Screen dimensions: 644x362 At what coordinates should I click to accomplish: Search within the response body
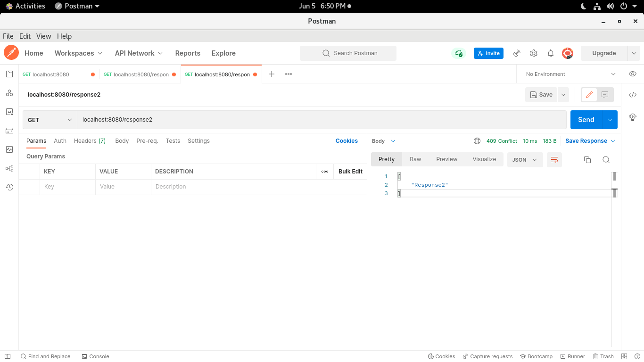[x=606, y=160]
